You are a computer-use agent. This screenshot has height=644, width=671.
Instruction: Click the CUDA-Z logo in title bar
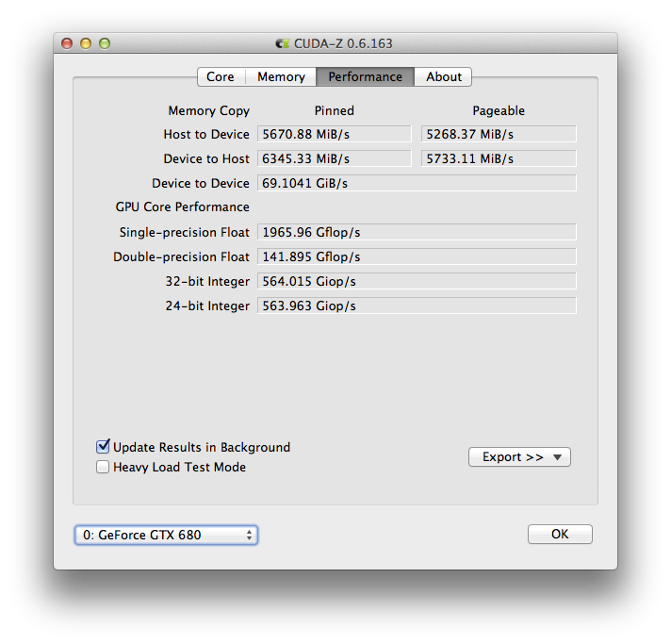pyautogui.click(x=283, y=43)
